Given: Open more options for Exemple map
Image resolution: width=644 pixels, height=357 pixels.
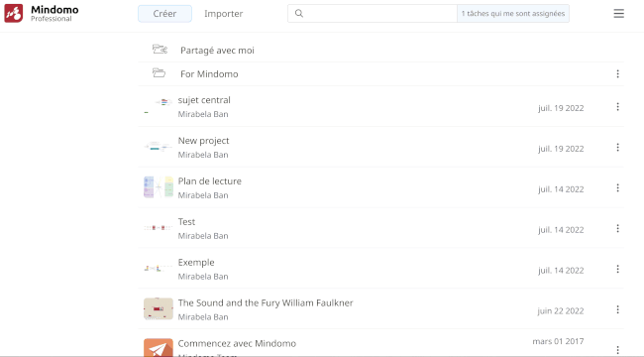Looking at the screenshot, I should tap(617, 269).
